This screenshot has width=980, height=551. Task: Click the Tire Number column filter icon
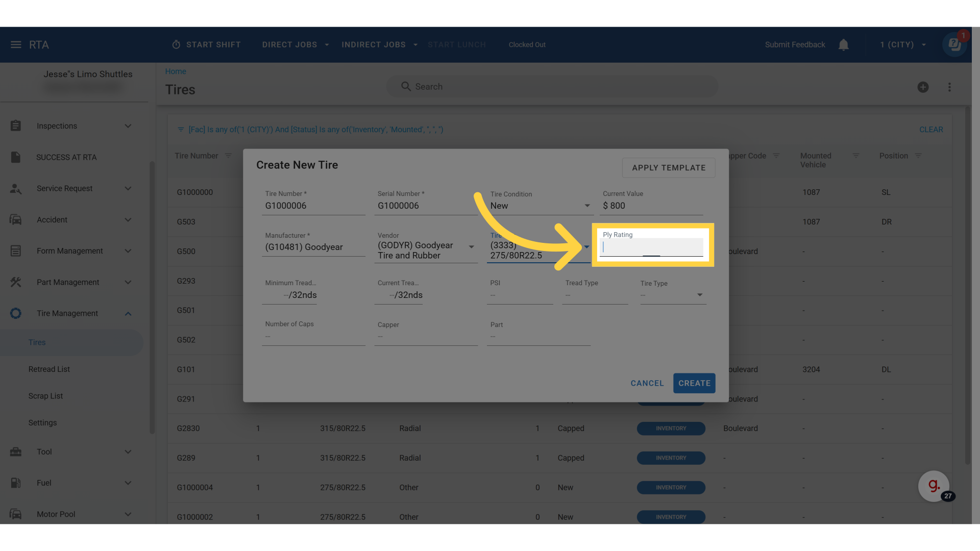[x=228, y=156]
